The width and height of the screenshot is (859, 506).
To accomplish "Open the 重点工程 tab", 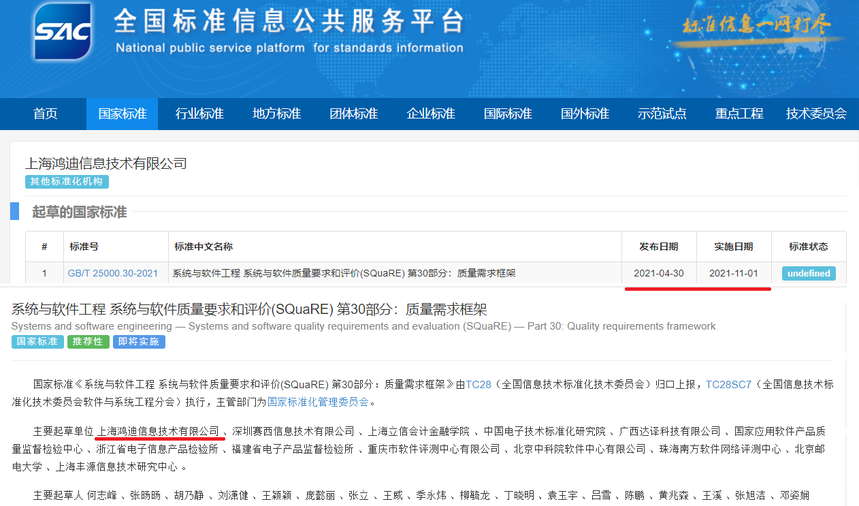I will point(739,114).
